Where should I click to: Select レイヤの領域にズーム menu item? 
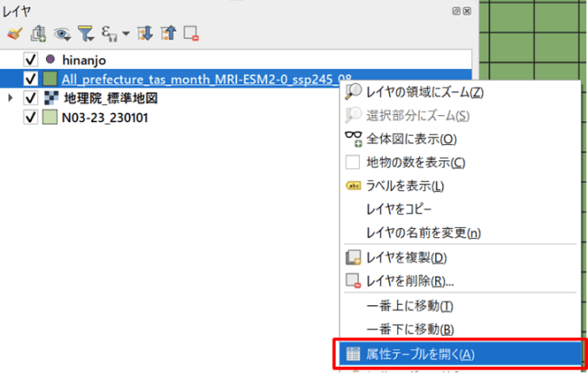pyautogui.click(x=424, y=92)
